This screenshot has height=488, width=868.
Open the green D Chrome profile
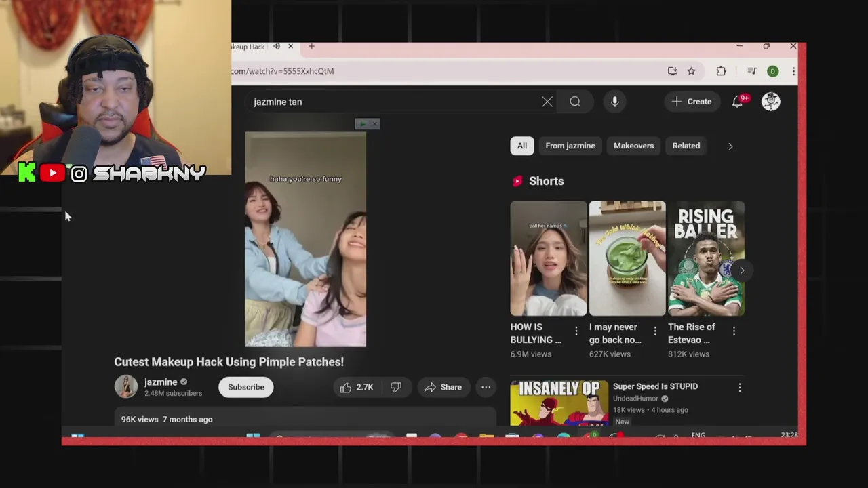772,71
